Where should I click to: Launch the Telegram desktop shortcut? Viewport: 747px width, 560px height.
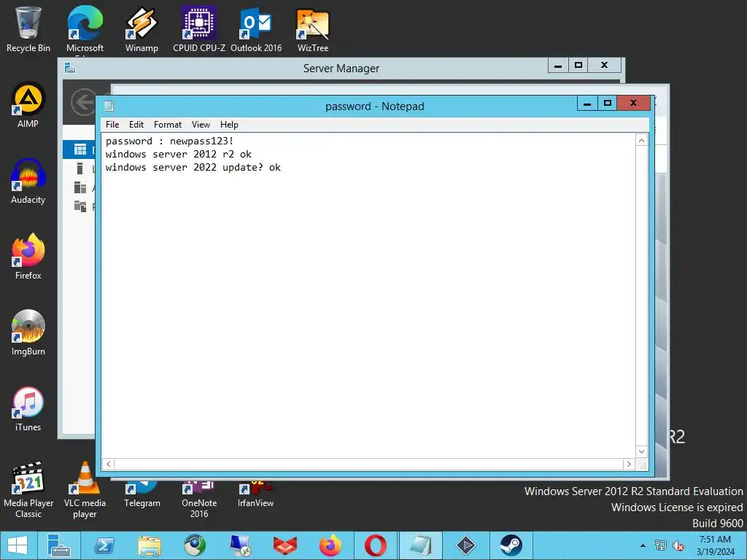tap(142, 494)
